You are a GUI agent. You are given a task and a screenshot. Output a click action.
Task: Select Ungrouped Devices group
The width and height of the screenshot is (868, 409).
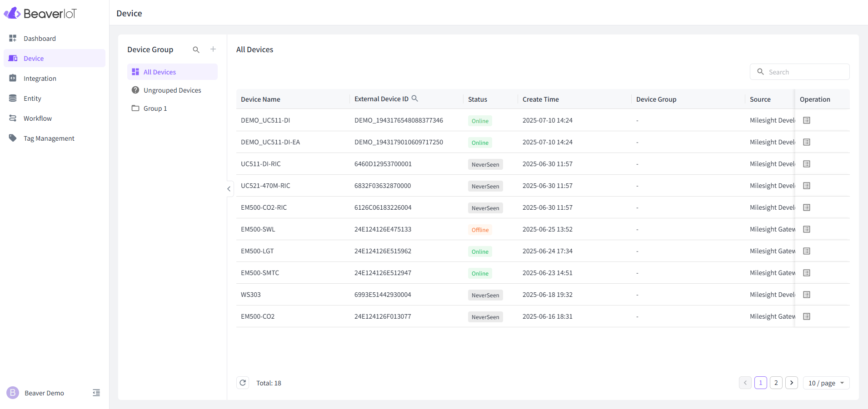click(x=172, y=90)
